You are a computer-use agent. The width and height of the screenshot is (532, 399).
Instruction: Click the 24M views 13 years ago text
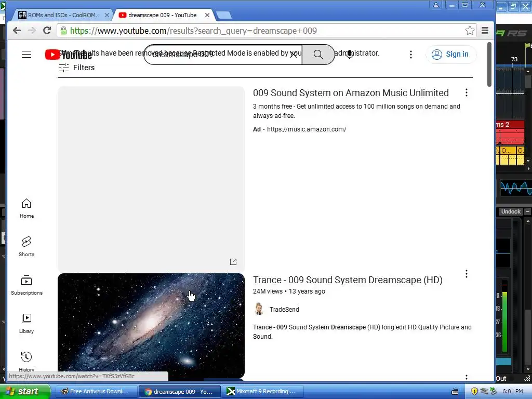point(289,291)
